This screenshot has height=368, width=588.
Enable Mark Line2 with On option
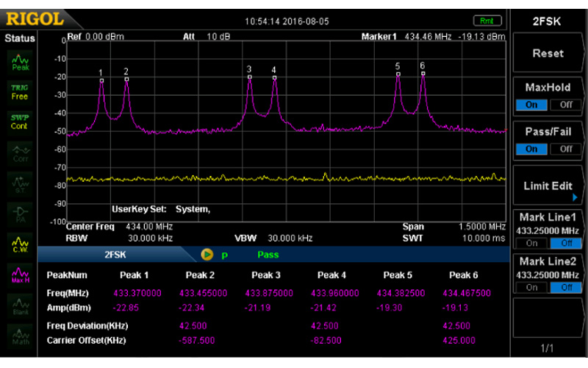click(532, 287)
